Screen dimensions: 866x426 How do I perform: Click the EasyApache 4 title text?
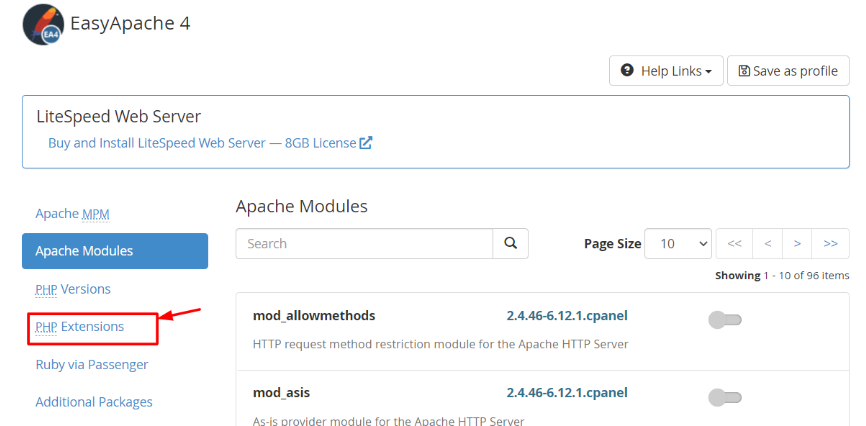pos(130,24)
